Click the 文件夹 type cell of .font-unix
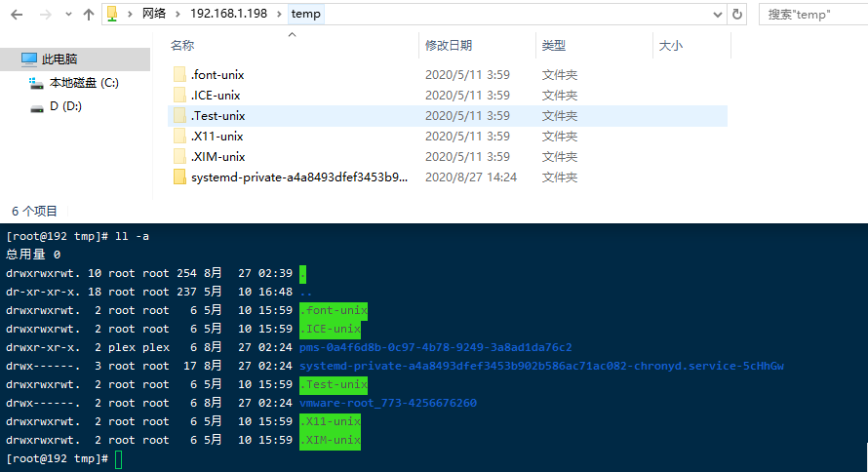Screen dimensions: 868x472 [560, 75]
